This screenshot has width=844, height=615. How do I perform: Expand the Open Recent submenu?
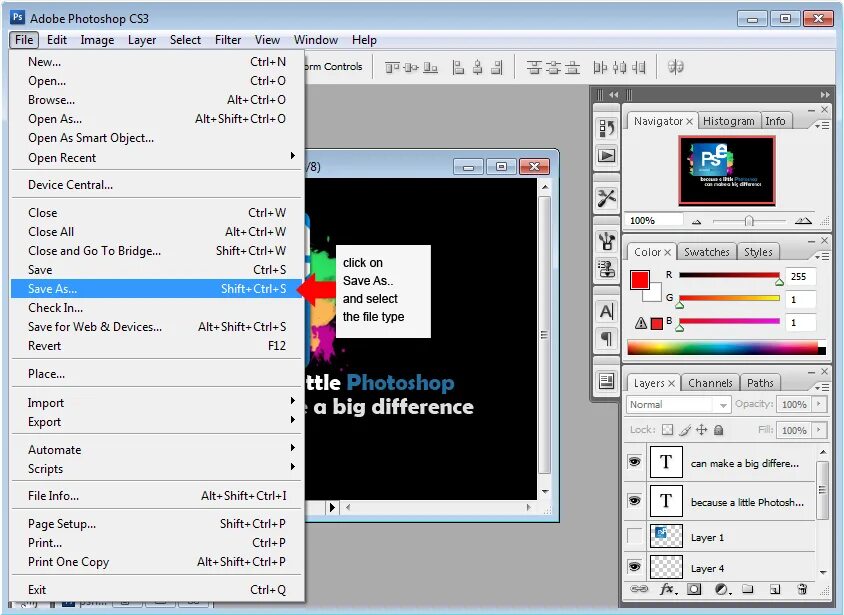pyautogui.click(x=157, y=158)
